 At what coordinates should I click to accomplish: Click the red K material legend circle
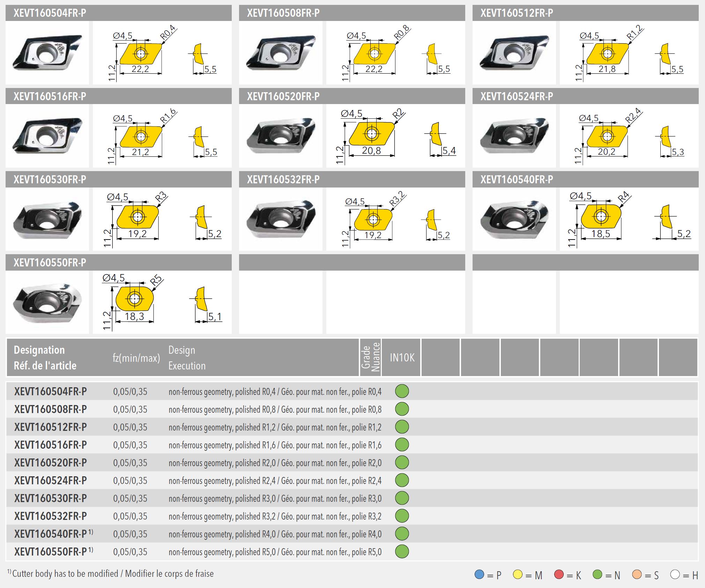click(x=559, y=574)
